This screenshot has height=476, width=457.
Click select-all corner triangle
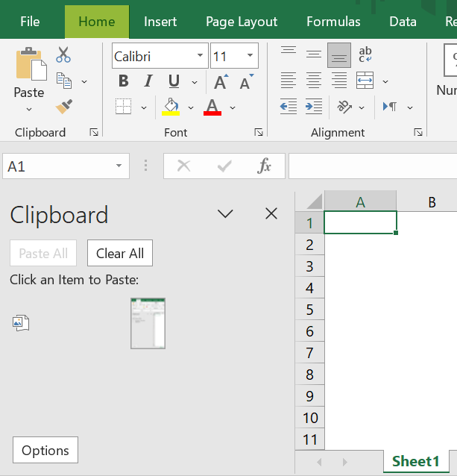[x=314, y=201]
